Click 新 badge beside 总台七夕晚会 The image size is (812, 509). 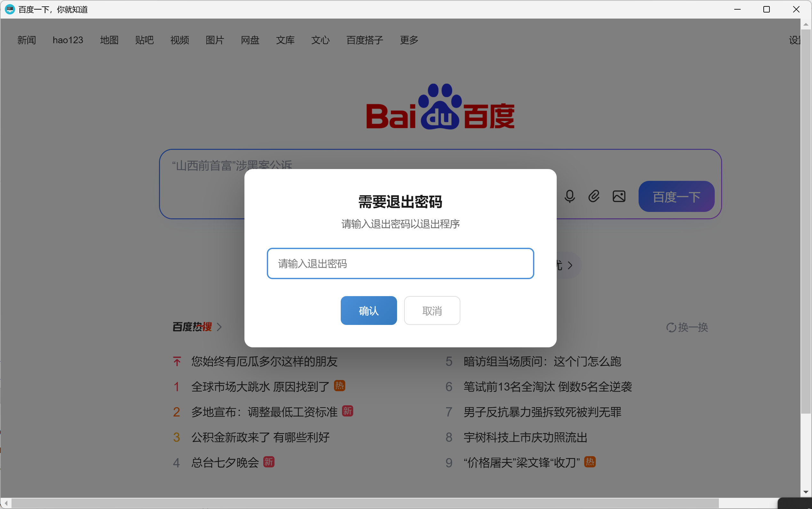click(269, 462)
